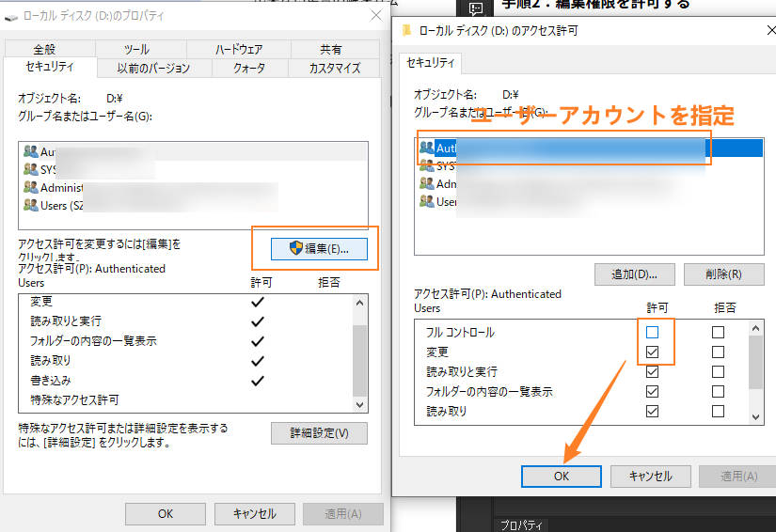Click 適用(A) in the アクセス許可 dialog
The image size is (776, 532).
(738, 477)
